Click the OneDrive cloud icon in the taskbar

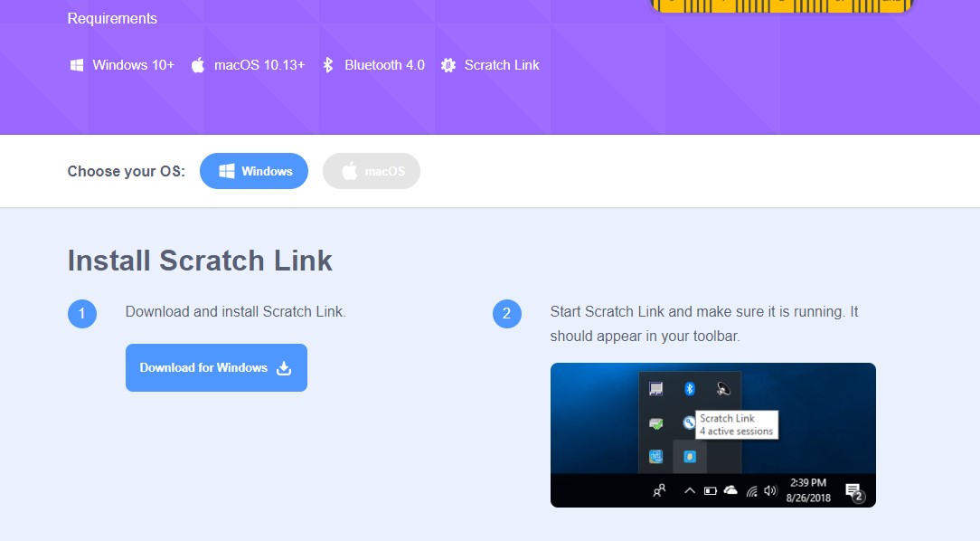pos(730,490)
